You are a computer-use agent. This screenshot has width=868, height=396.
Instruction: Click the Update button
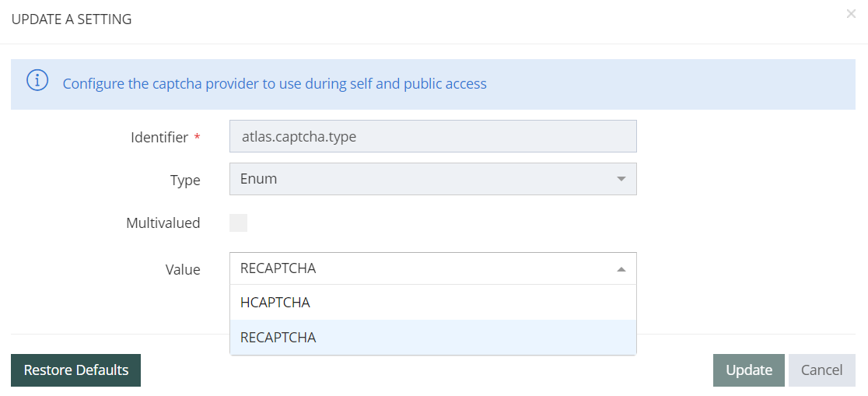pos(748,370)
